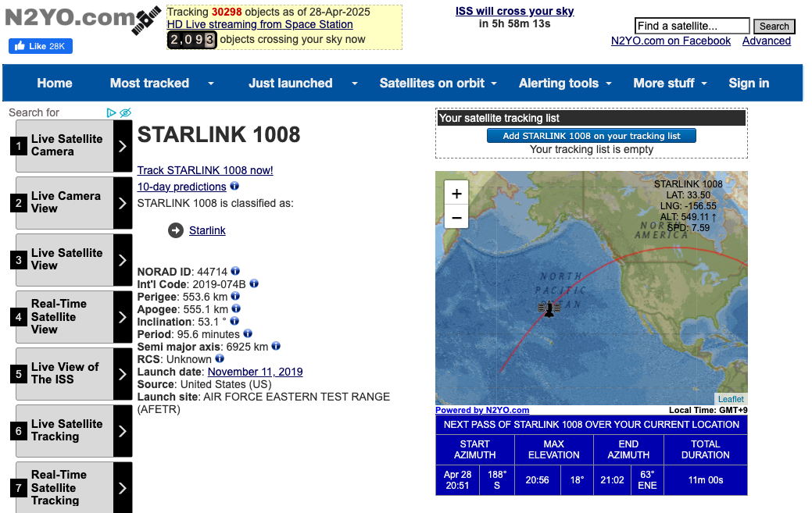This screenshot has width=812, height=513.
Task: Open the 10-day predictions link
Action: pos(182,186)
